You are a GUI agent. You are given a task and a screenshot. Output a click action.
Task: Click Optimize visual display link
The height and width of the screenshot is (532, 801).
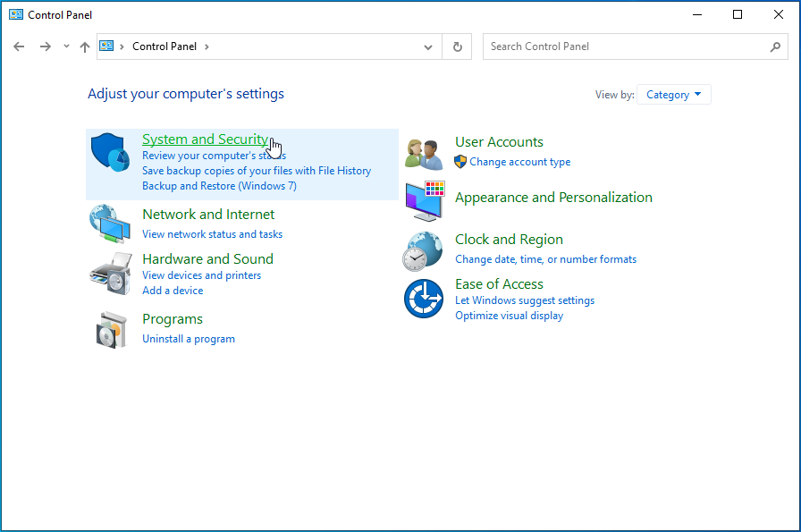click(509, 316)
